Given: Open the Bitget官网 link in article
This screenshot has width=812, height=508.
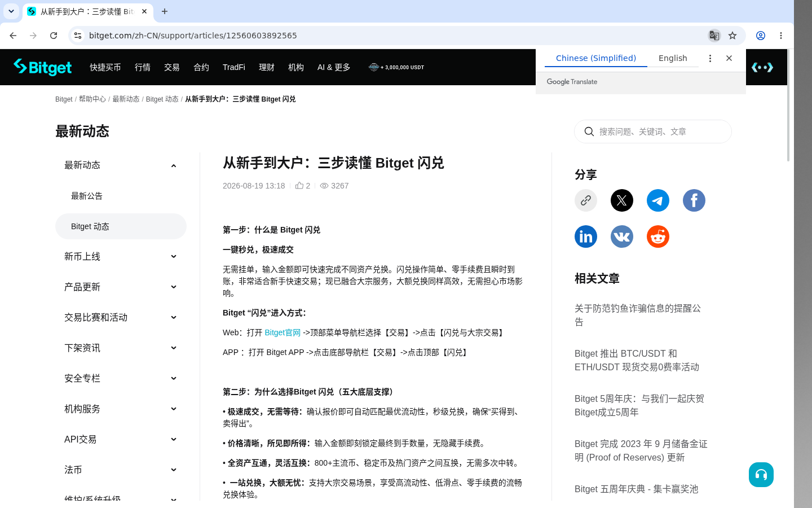Looking at the screenshot, I should coord(283,332).
